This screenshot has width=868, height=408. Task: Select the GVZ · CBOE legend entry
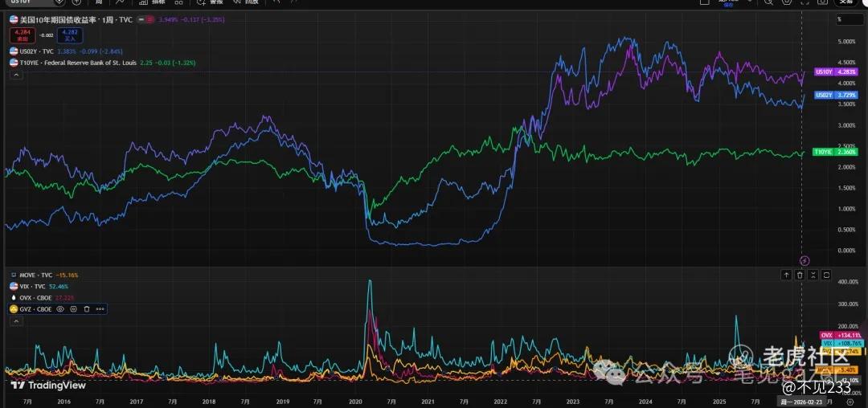(35, 309)
